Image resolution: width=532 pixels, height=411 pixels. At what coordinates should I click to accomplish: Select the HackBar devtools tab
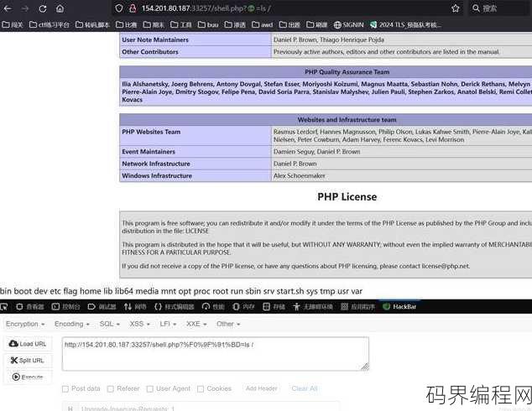point(399,307)
